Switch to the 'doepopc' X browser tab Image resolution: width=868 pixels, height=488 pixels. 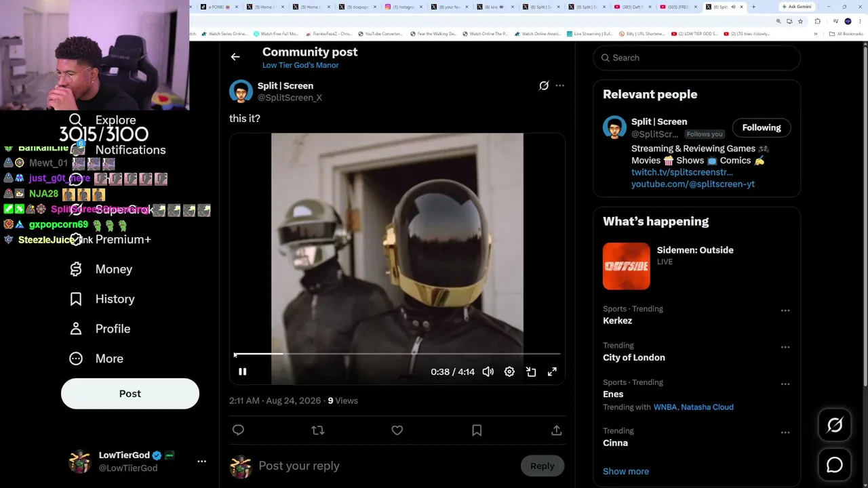(x=357, y=7)
